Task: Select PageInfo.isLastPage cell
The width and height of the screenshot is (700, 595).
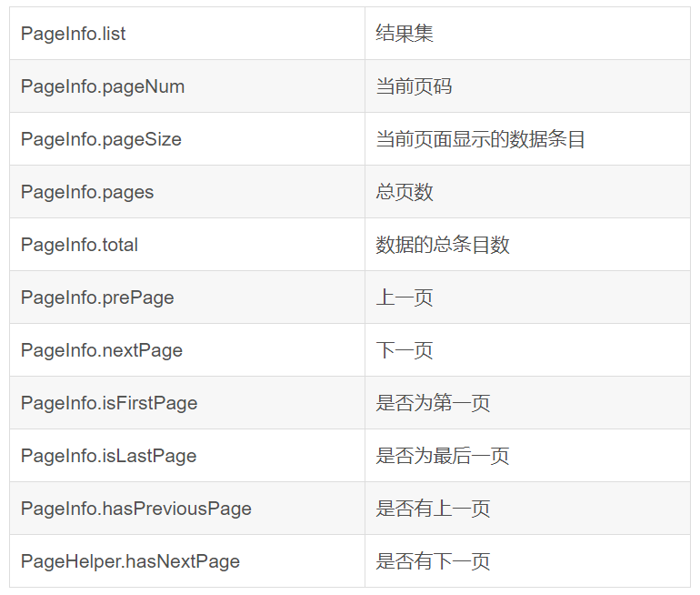Action: 187,455
